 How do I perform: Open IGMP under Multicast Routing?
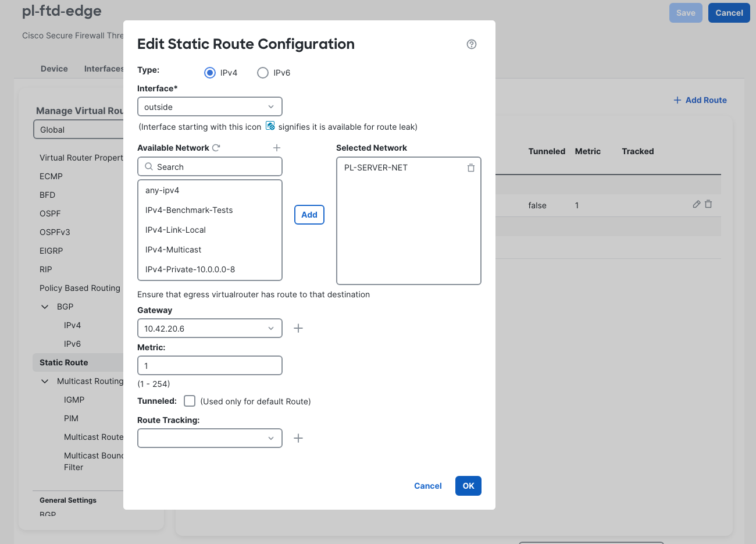[x=74, y=400]
